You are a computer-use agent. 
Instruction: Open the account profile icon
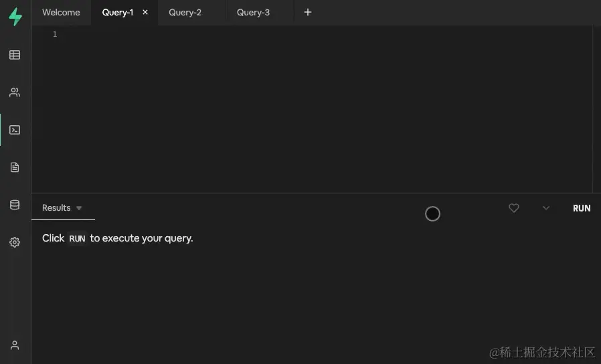tap(15, 345)
